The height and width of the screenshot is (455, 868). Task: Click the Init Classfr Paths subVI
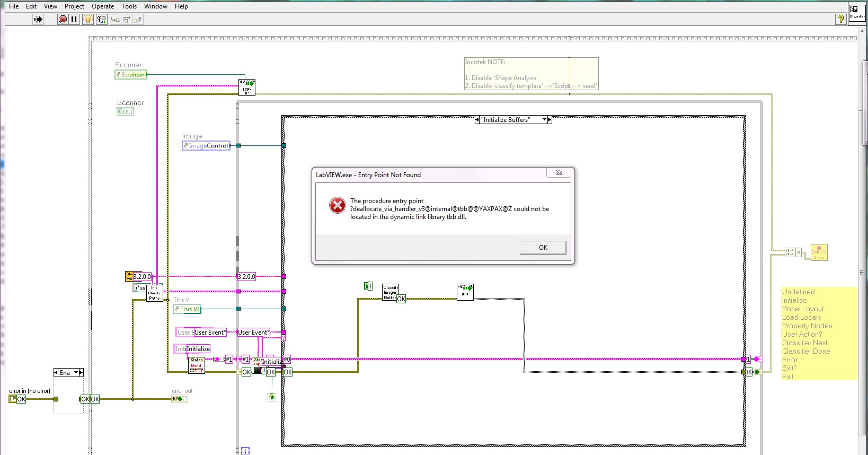(x=154, y=293)
